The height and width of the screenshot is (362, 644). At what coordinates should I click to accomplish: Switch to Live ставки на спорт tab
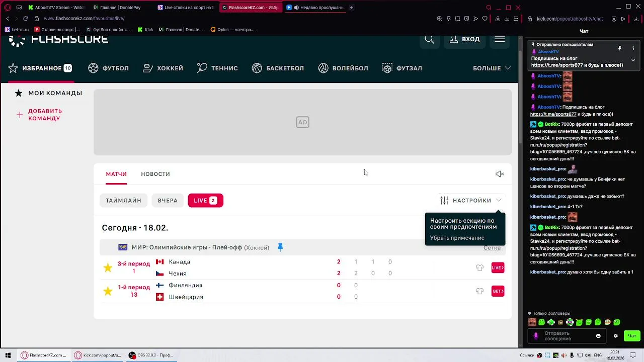(186, 8)
